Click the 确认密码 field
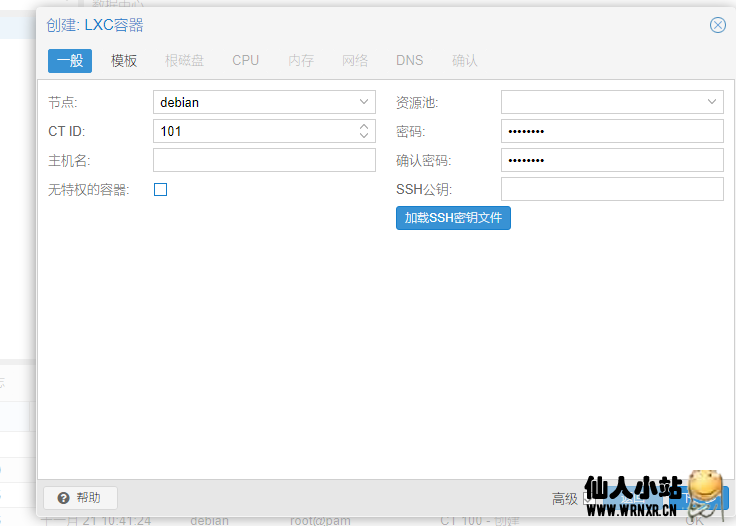The height and width of the screenshot is (526, 736). 612,160
